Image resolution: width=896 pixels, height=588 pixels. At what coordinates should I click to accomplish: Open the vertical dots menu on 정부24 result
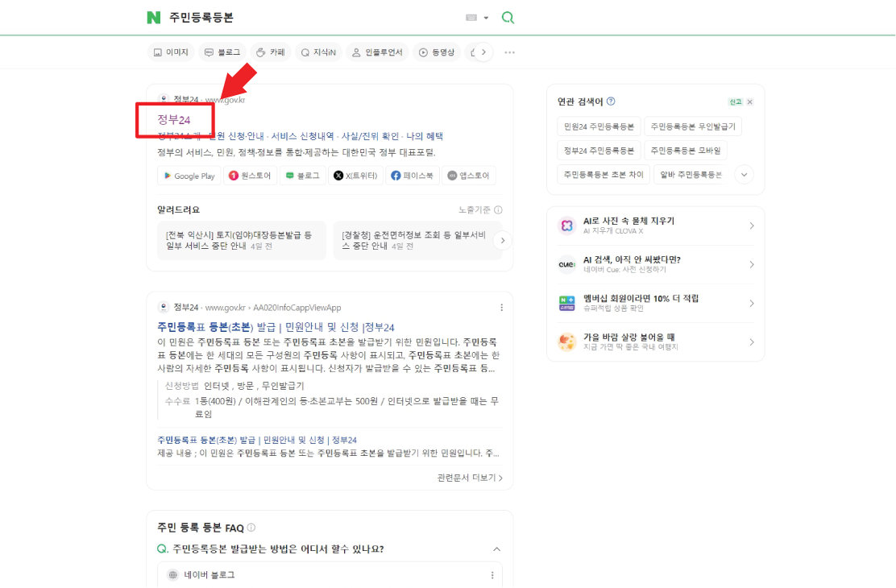tap(502, 308)
